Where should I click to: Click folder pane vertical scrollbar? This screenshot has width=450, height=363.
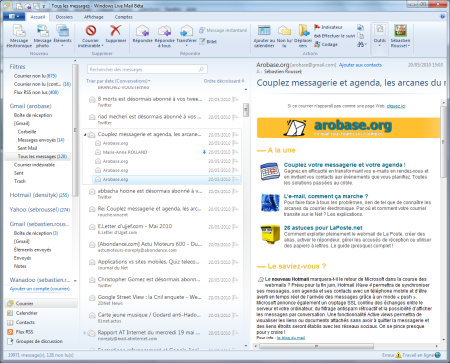75,130
